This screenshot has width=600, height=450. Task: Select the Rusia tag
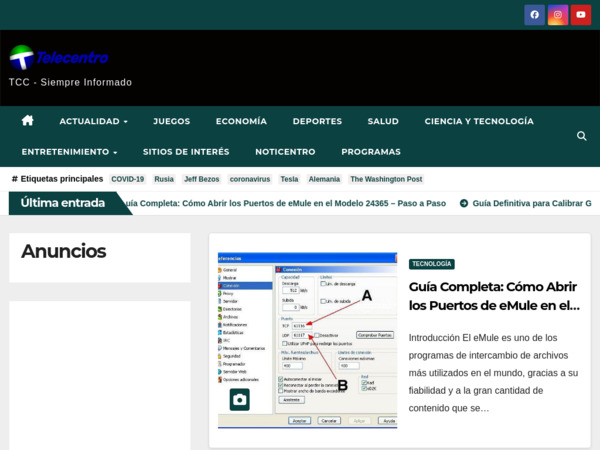click(164, 179)
